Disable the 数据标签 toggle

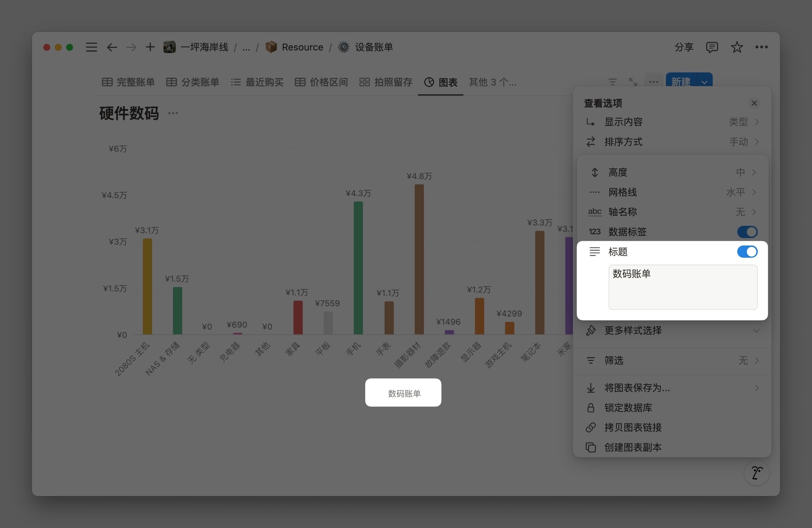(x=747, y=232)
